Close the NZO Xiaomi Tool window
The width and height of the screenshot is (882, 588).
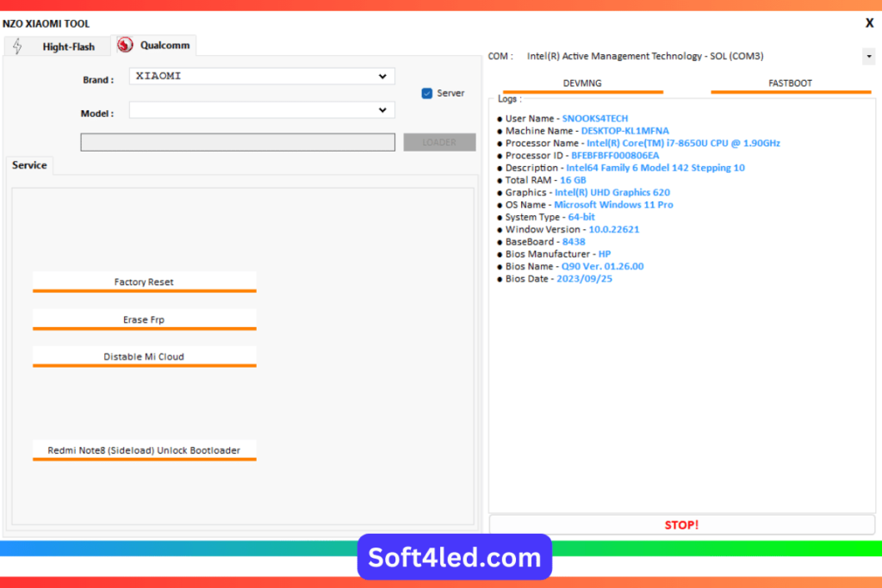[x=869, y=23]
